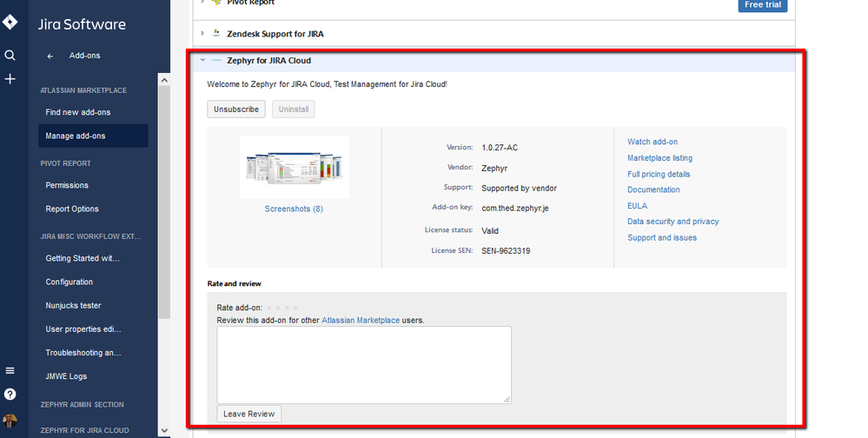
Task: Open Report Options
Action: coord(72,209)
